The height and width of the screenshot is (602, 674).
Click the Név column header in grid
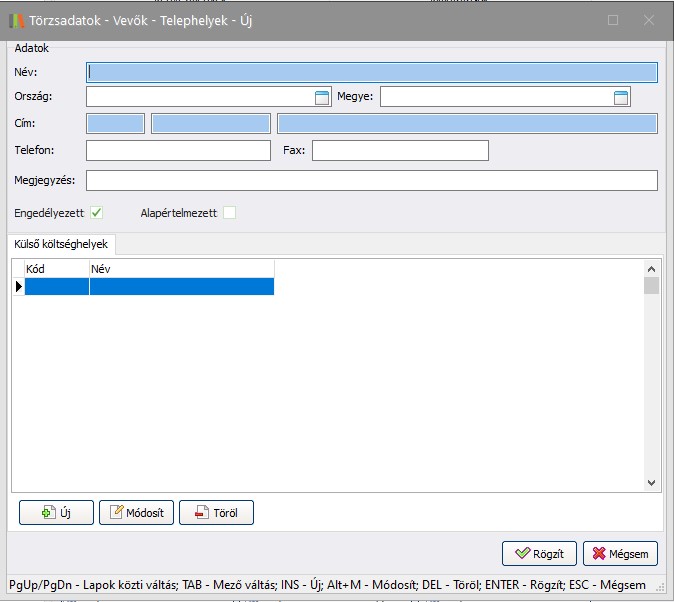tap(180, 269)
